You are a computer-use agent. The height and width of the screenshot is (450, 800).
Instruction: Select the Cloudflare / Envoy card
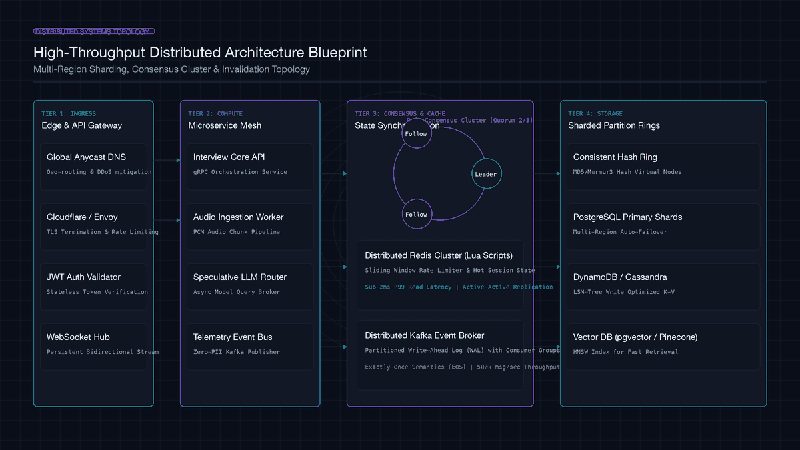tap(94, 227)
